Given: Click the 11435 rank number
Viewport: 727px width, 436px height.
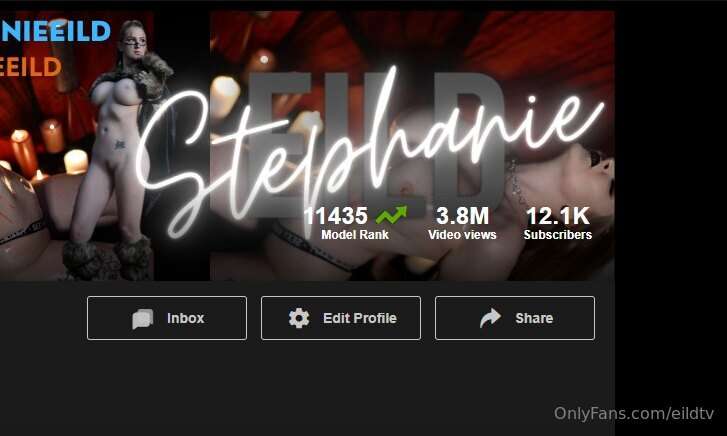Looking at the screenshot, I should (x=335, y=216).
